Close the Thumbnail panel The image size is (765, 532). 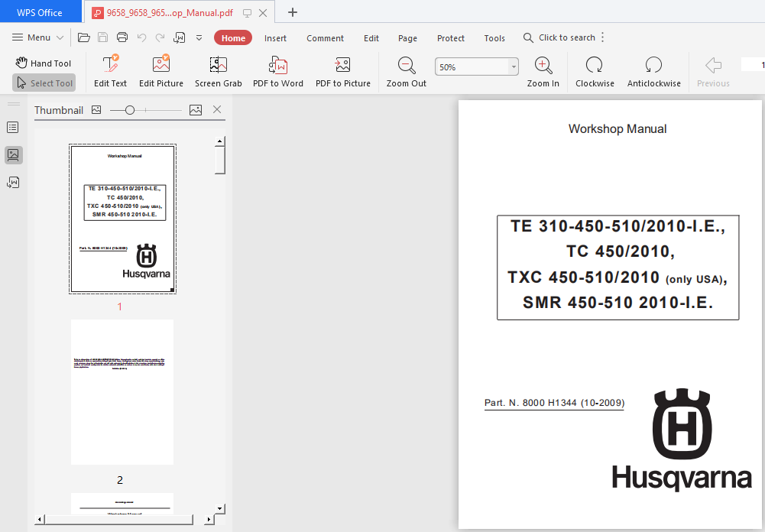(217, 110)
